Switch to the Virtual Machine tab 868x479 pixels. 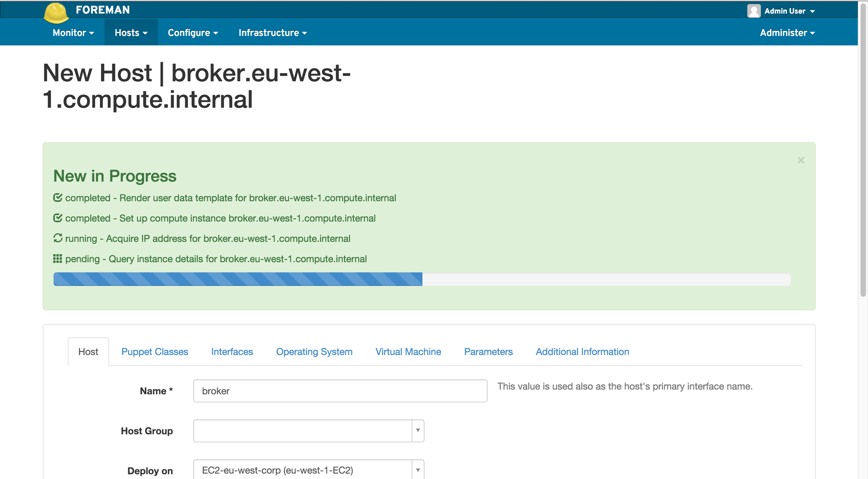[408, 352]
